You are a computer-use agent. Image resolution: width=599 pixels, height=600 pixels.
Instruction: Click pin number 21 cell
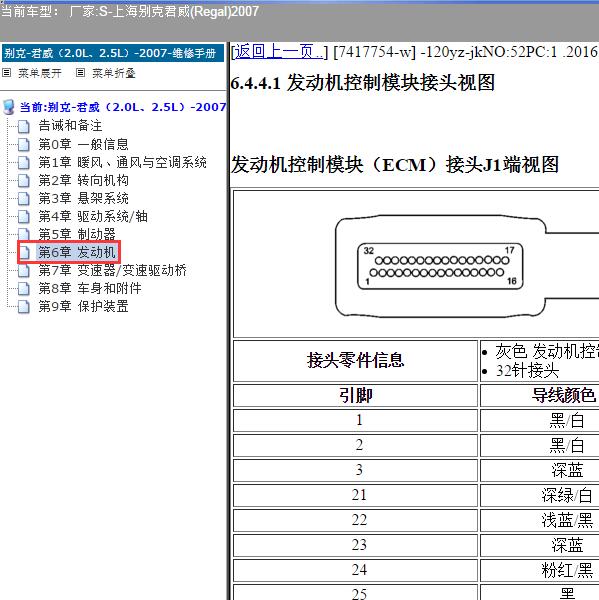[x=356, y=496]
